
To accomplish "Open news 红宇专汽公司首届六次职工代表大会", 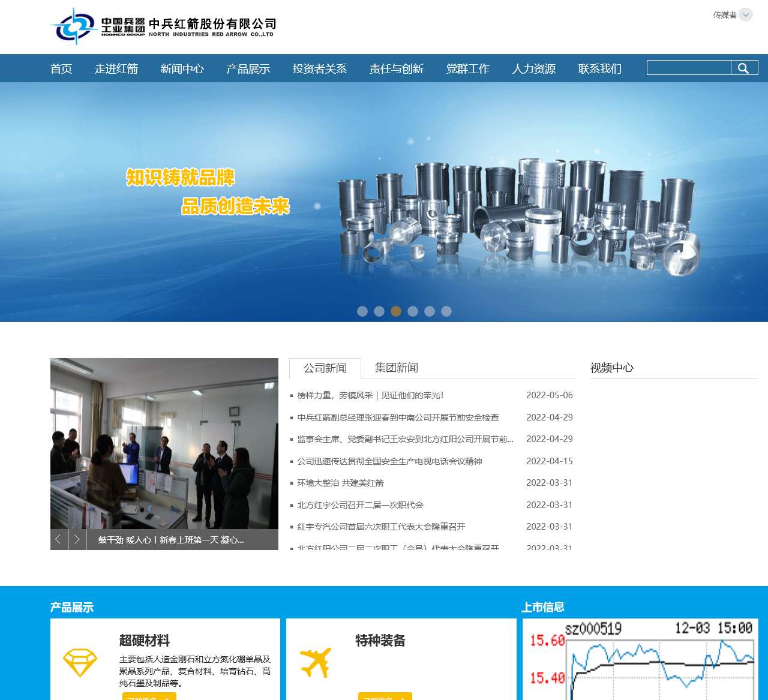I will 381,527.
